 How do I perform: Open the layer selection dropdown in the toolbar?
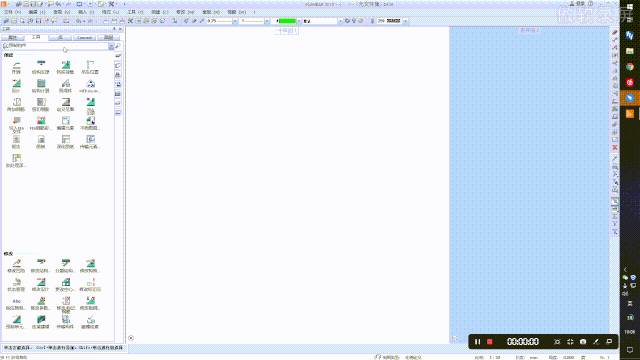(340, 21)
